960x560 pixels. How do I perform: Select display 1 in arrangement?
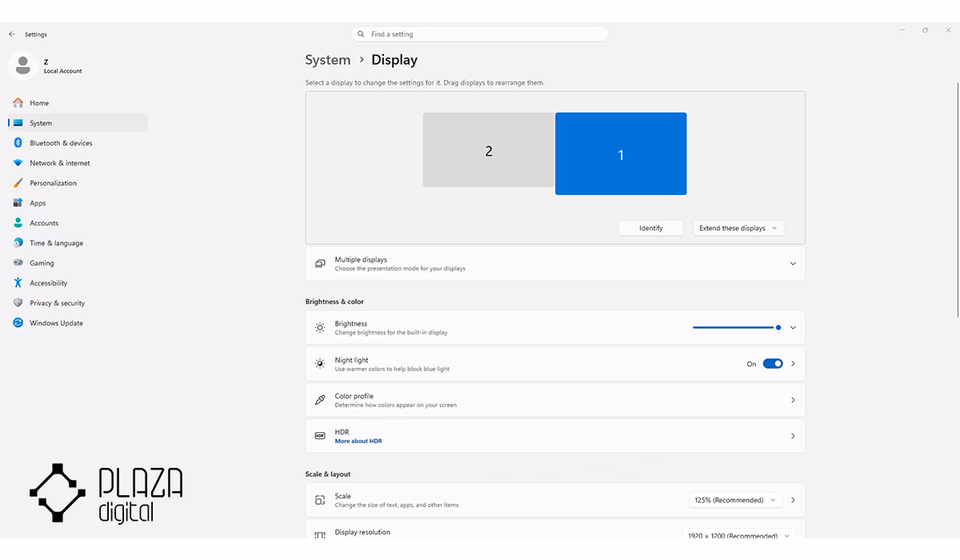point(621,154)
